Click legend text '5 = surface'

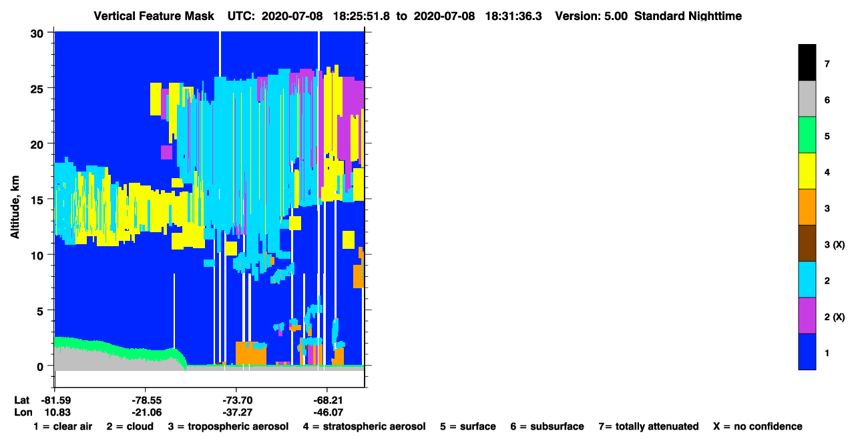pos(468,426)
